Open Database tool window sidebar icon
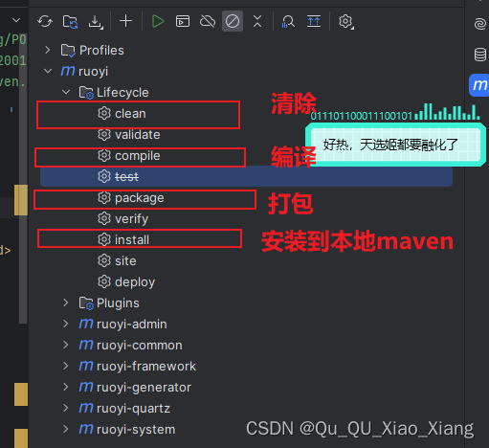The height and width of the screenshot is (448, 489). 480,55
